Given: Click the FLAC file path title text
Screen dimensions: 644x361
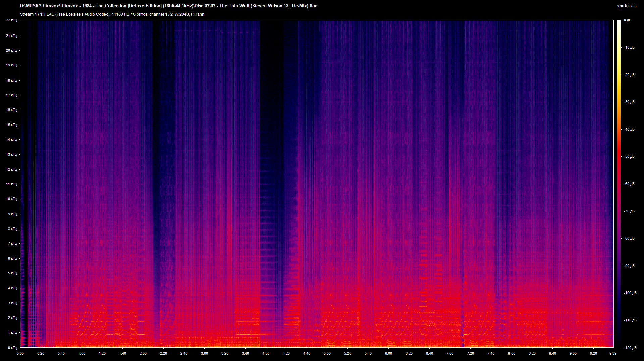Looking at the screenshot, I should pos(168,6).
